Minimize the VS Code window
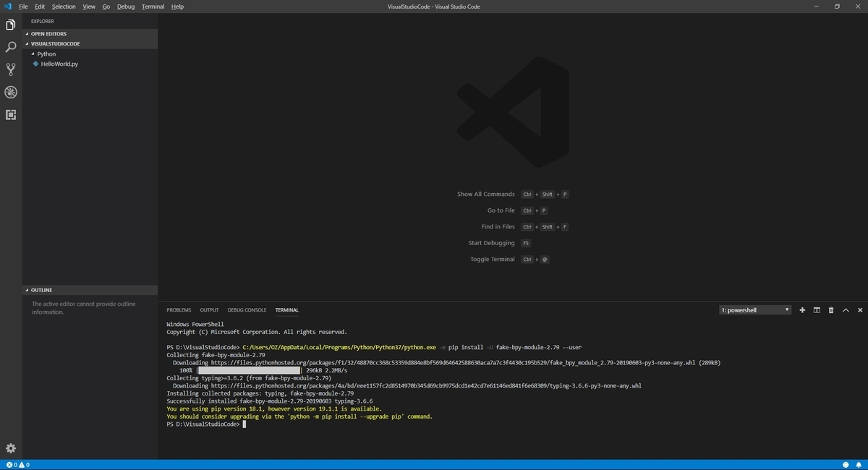 pyautogui.click(x=816, y=7)
